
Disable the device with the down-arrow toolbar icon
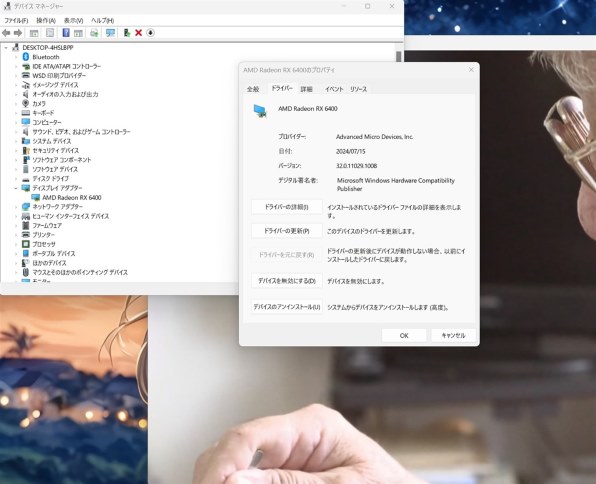click(150, 33)
